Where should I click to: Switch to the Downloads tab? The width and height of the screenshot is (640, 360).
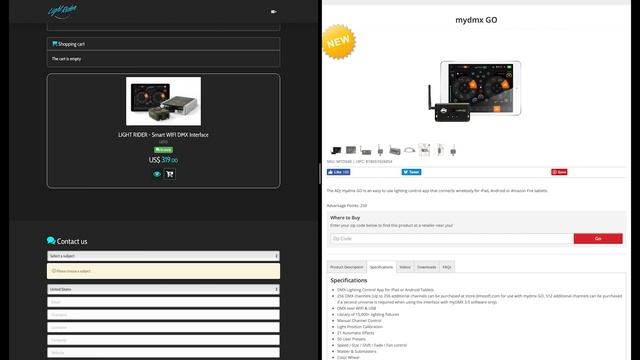click(x=427, y=267)
